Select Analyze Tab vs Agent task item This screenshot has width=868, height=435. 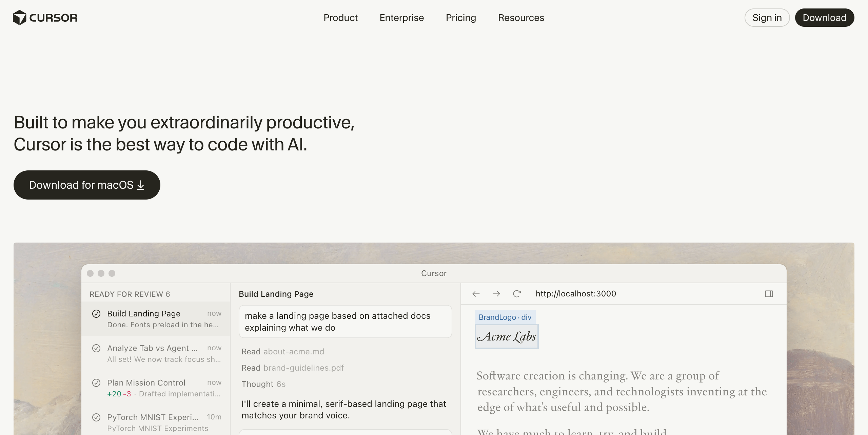(x=156, y=353)
